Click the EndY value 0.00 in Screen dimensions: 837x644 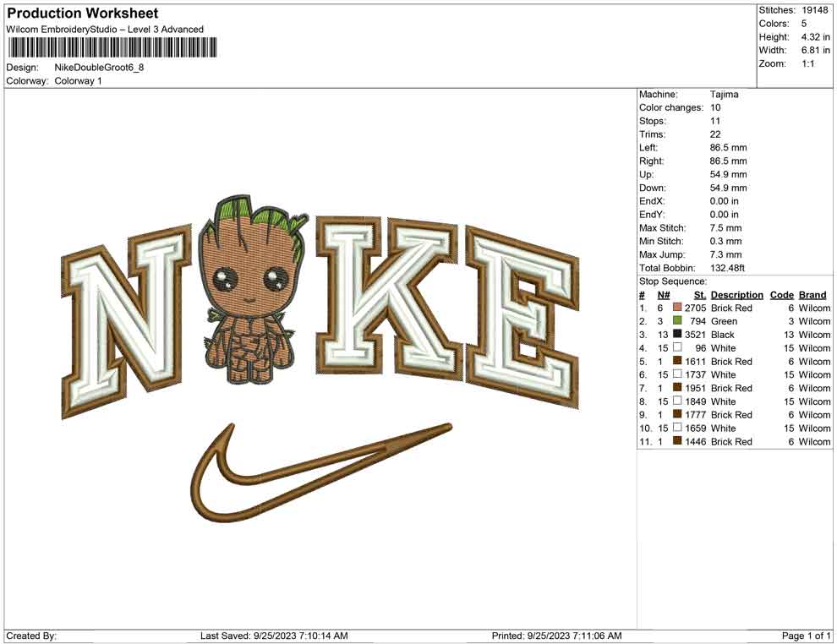point(724,215)
